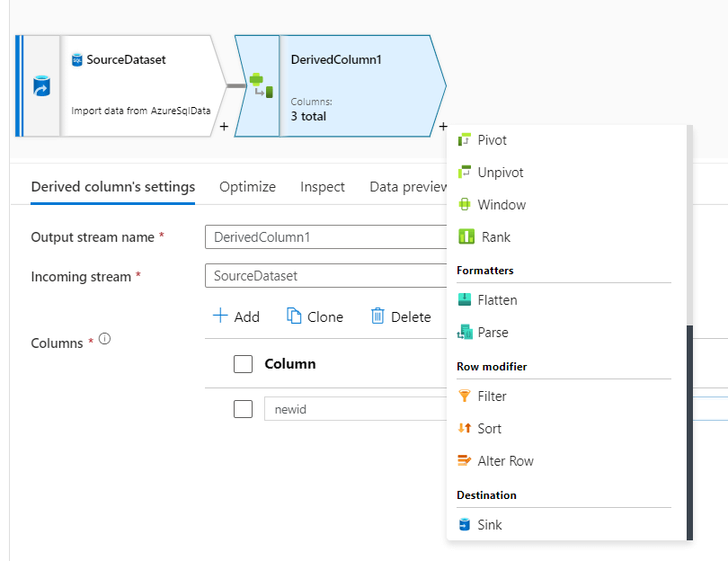Click the Rank transformation icon
Screen dimensions: 728x561
[x=466, y=237]
